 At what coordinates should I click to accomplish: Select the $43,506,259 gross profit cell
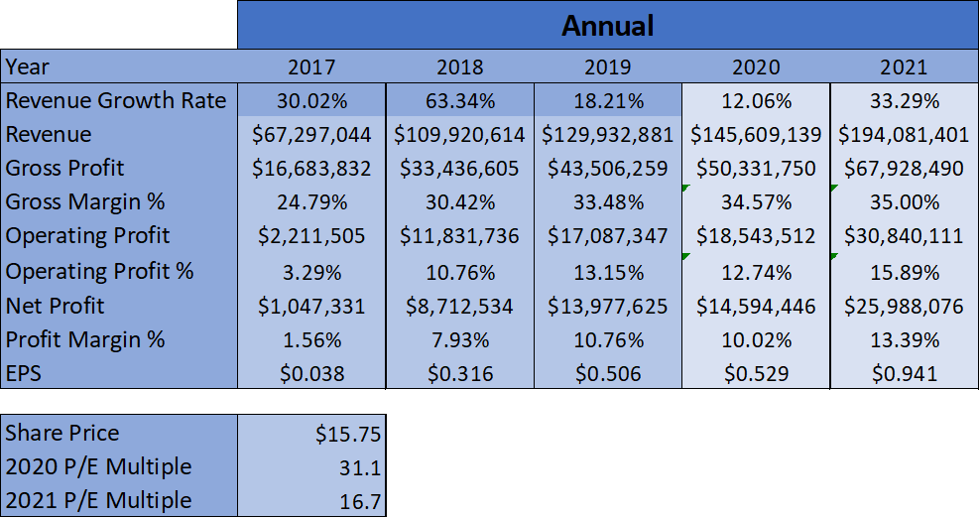click(x=608, y=168)
